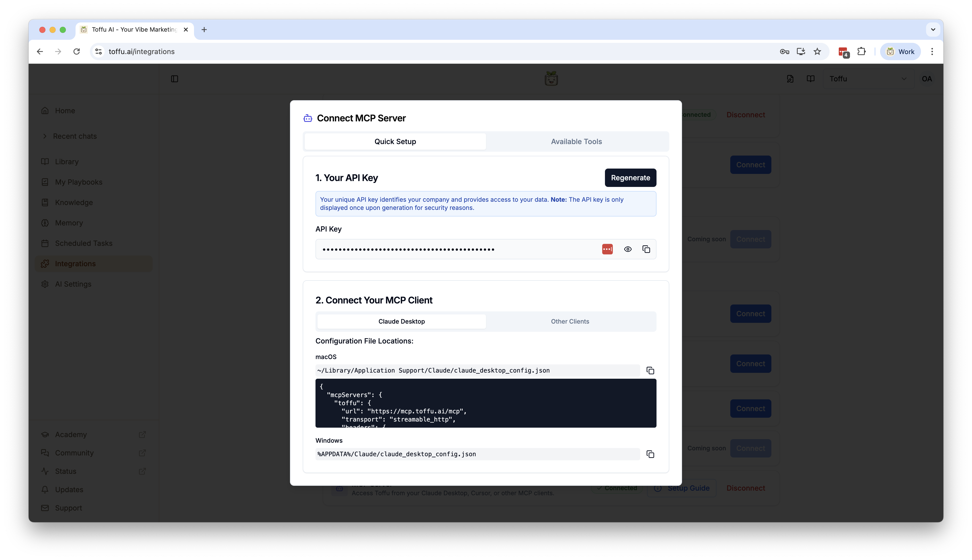This screenshot has height=560, width=972.
Task: Select the Other Clients tab
Action: (x=570, y=322)
